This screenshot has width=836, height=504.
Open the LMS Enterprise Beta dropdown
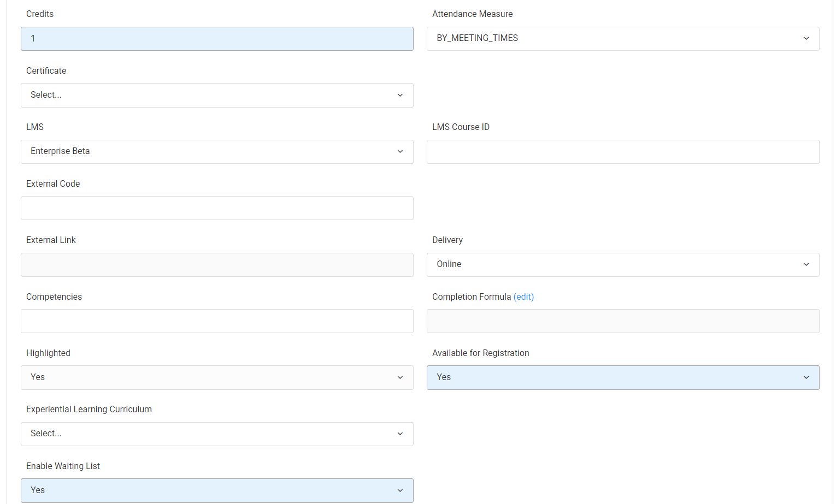pos(217,152)
